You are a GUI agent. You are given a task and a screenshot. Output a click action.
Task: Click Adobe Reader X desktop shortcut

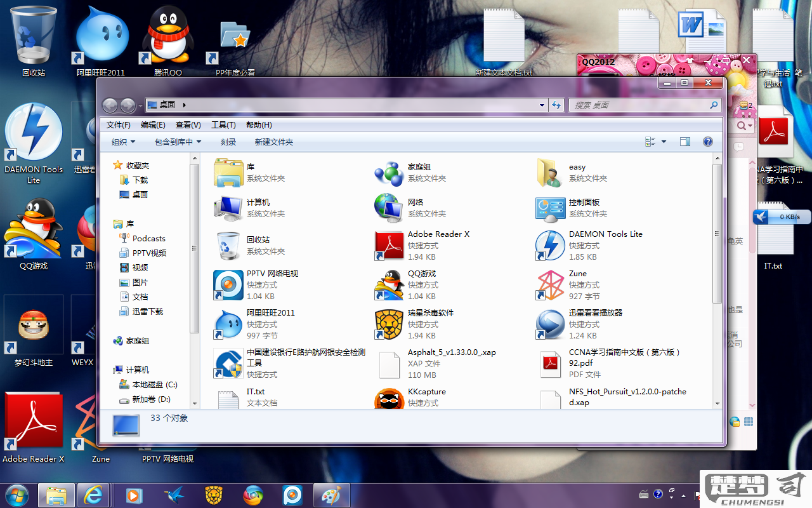point(34,429)
